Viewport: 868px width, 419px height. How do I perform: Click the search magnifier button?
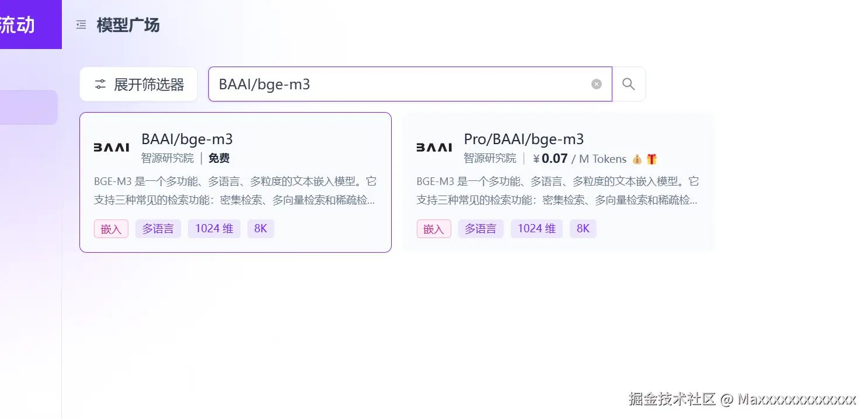click(x=629, y=84)
